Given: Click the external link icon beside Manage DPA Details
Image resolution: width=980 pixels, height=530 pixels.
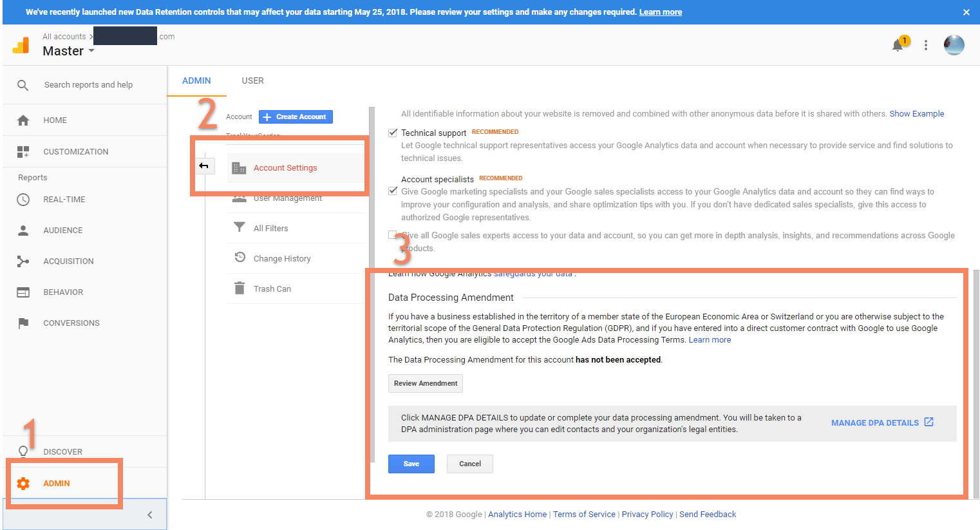Looking at the screenshot, I should tap(928, 422).
